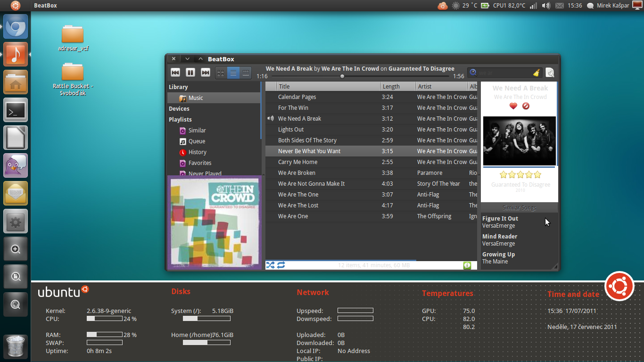
Task: Switch to album grid view
Action: pos(221,73)
